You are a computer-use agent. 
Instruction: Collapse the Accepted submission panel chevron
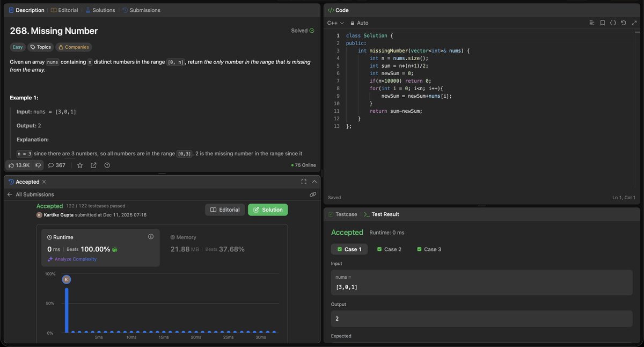314,182
